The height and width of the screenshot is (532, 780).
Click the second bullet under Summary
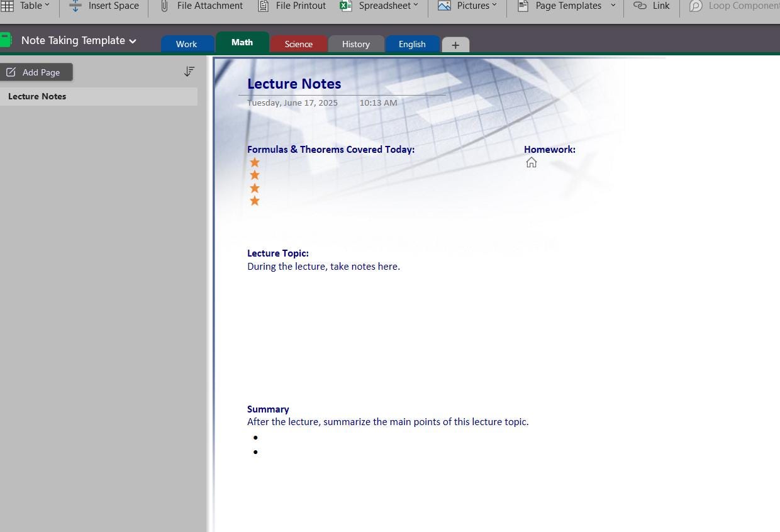(x=255, y=452)
